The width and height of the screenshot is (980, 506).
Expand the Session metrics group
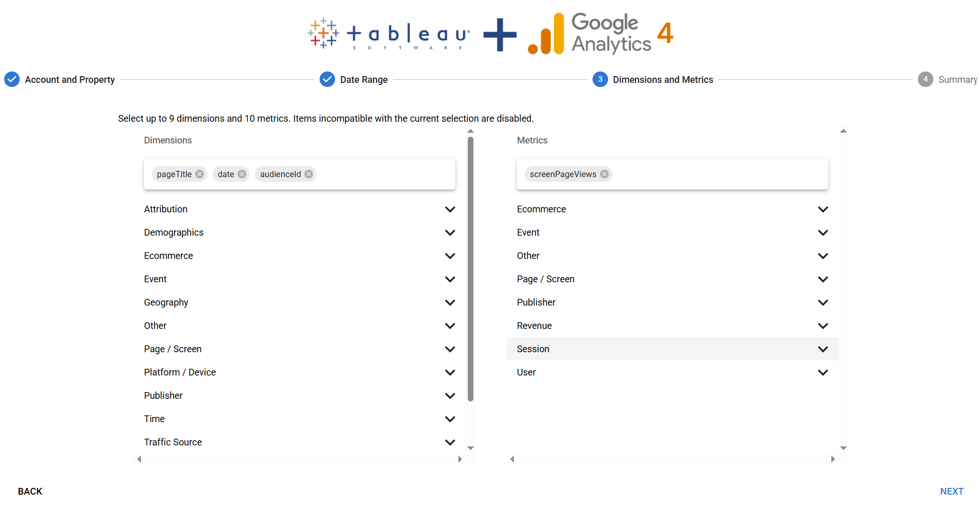click(x=672, y=349)
